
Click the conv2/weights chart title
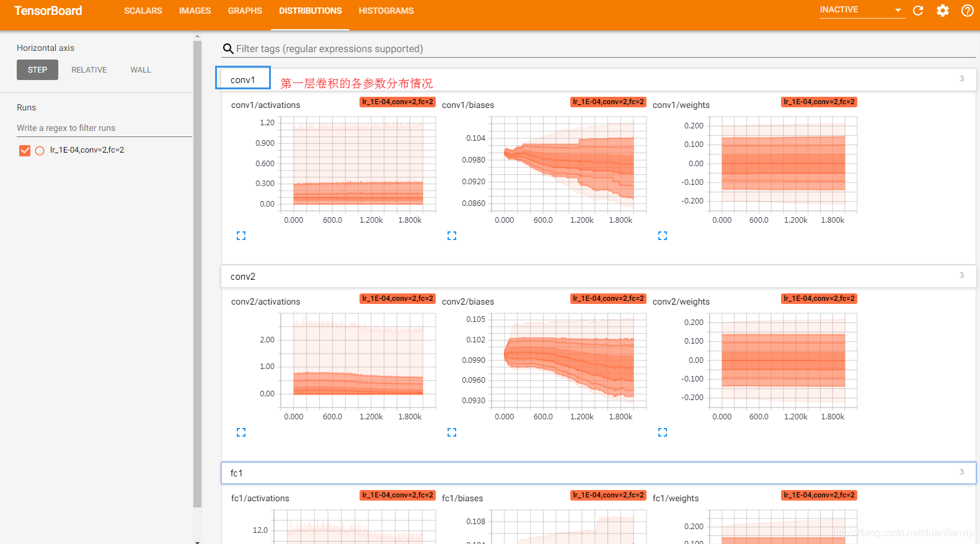[681, 302]
